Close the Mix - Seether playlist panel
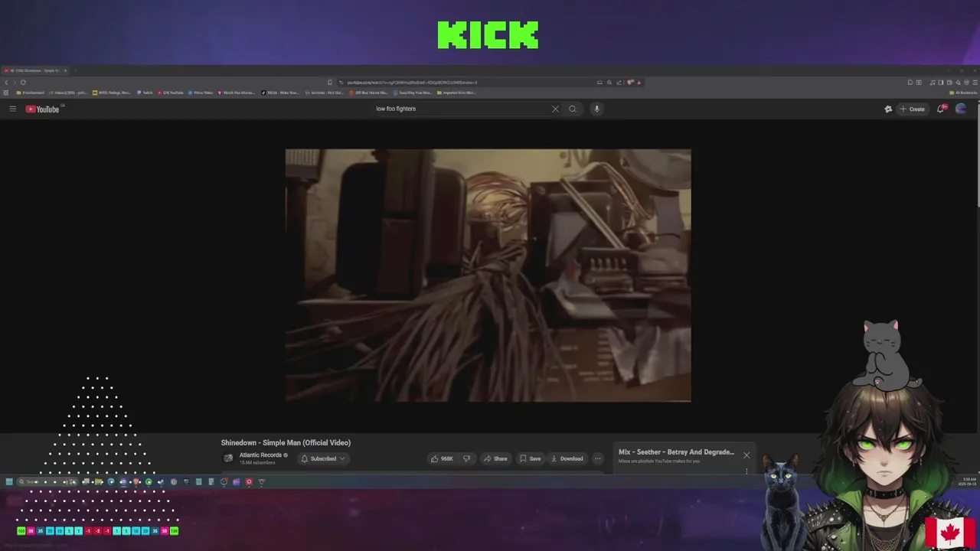This screenshot has height=551, width=980. 746,455
